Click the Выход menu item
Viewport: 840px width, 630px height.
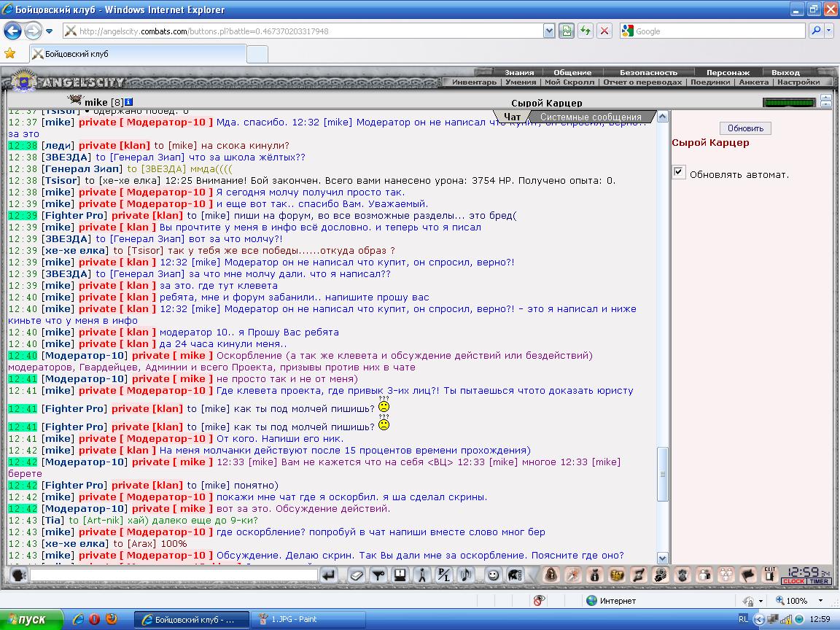[785, 72]
